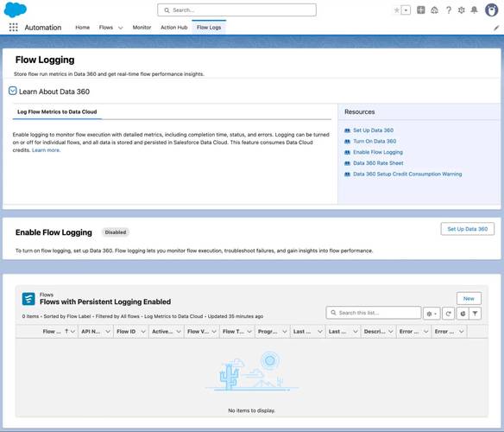Open the Setup gear icon
This screenshot has width=504, height=432.
pyautogui.click(x=461, y=10)
